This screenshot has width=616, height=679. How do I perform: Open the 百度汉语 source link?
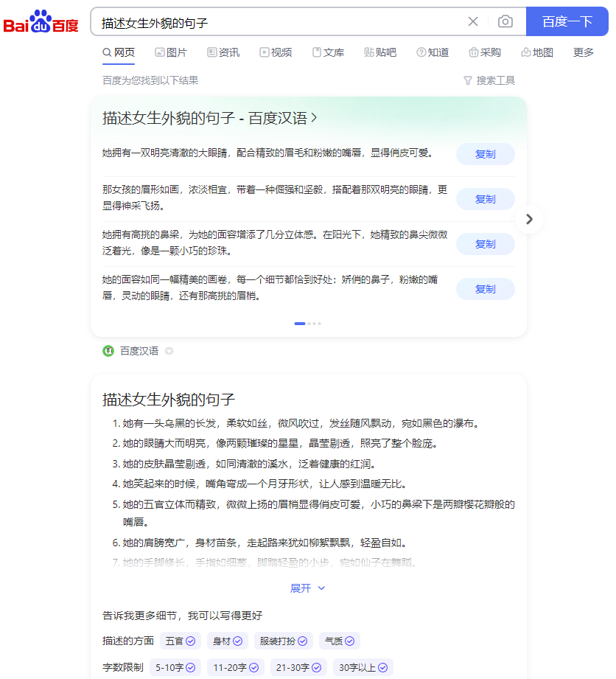click(x=139, y=351)
